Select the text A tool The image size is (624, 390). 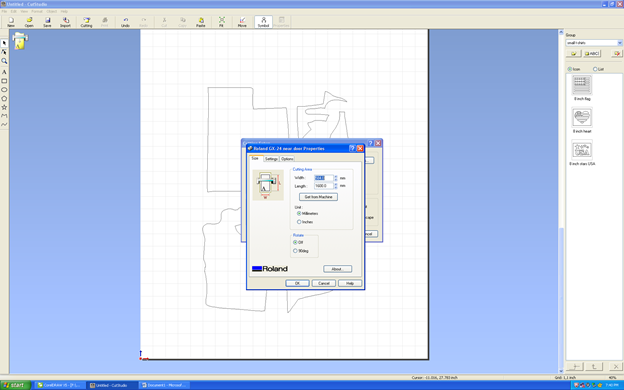[x=4, y=72]
